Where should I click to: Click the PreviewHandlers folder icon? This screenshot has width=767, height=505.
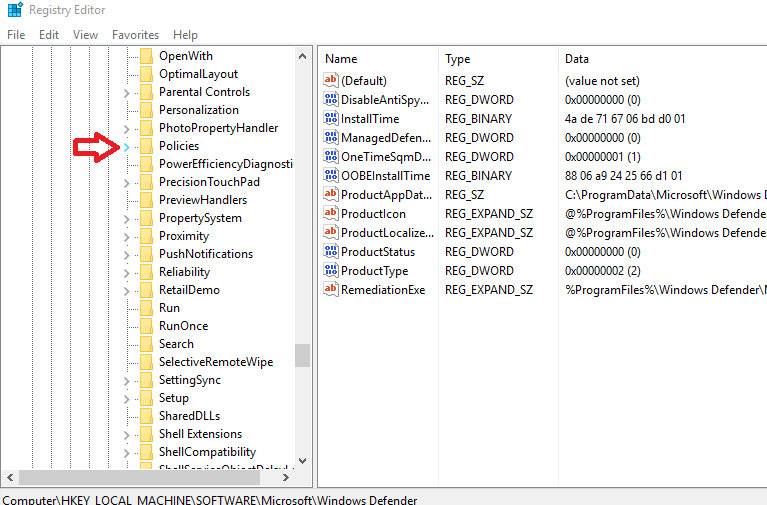[x=146, y=200]
